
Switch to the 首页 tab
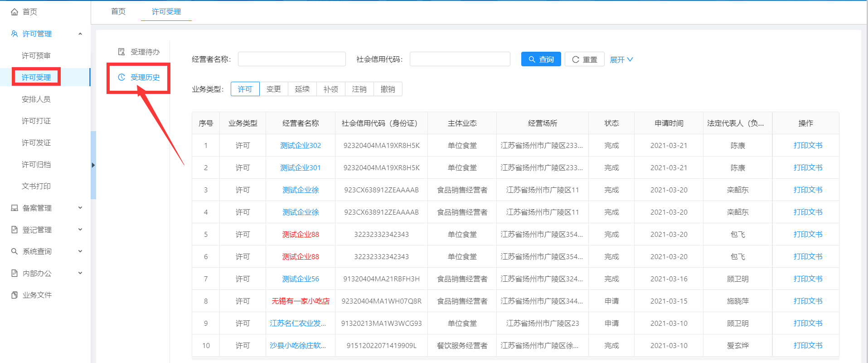click(118, 12)
